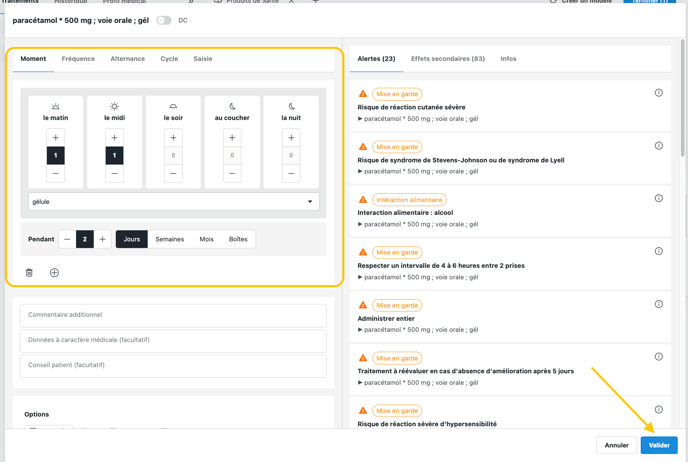Viewport: 688px width, 462px height.
Task: Click the Valider button
Action: pos(658,445)
